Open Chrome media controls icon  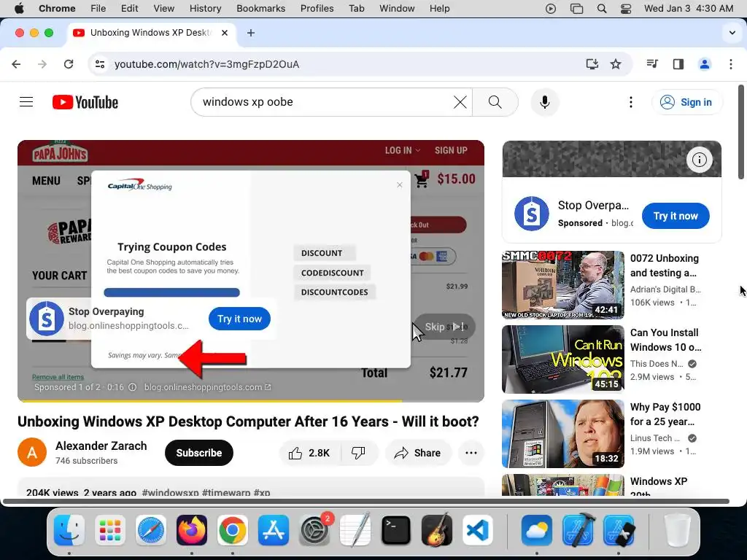652,64
